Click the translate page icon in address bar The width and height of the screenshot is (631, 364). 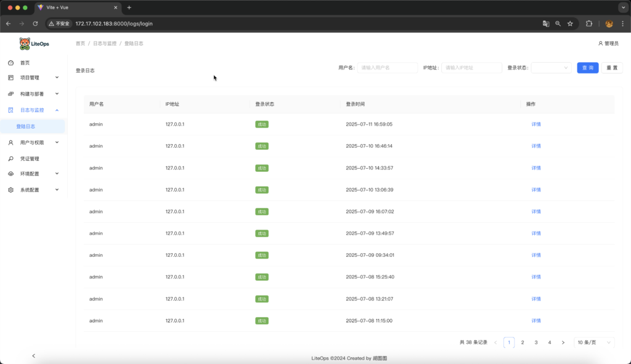pyautogui.click(x=545, y=23)
